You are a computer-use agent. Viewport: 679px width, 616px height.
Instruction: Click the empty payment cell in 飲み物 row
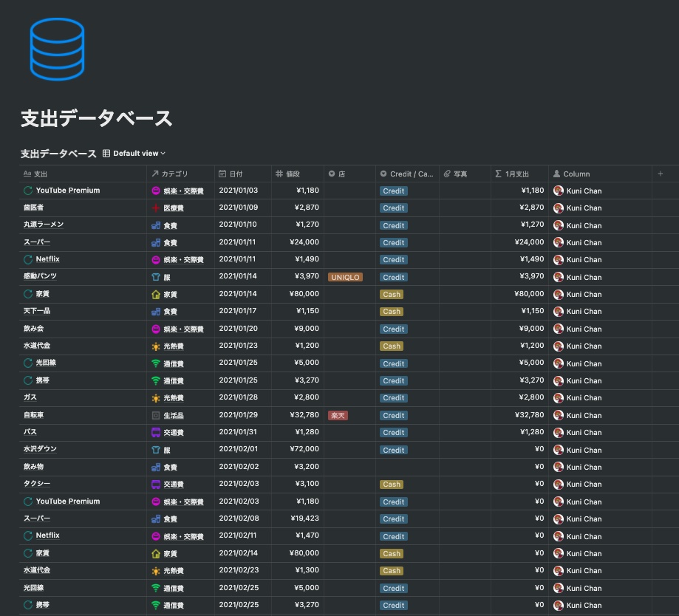pos(408,467)
